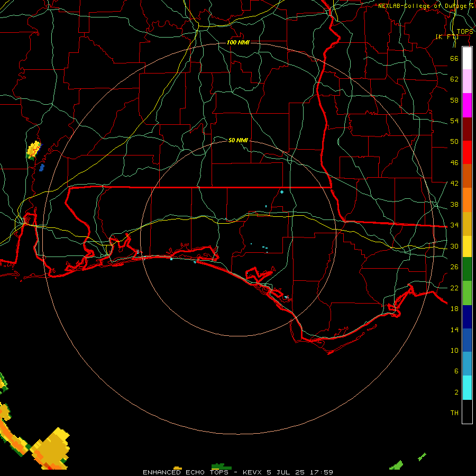Click the light pink legend swatch

[467, 81]
